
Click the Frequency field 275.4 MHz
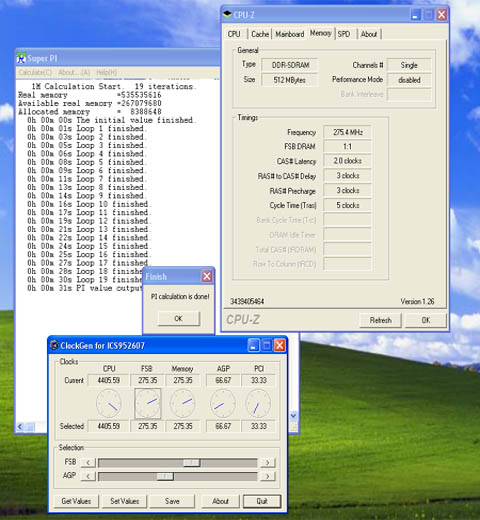click(x=347, y=132)
